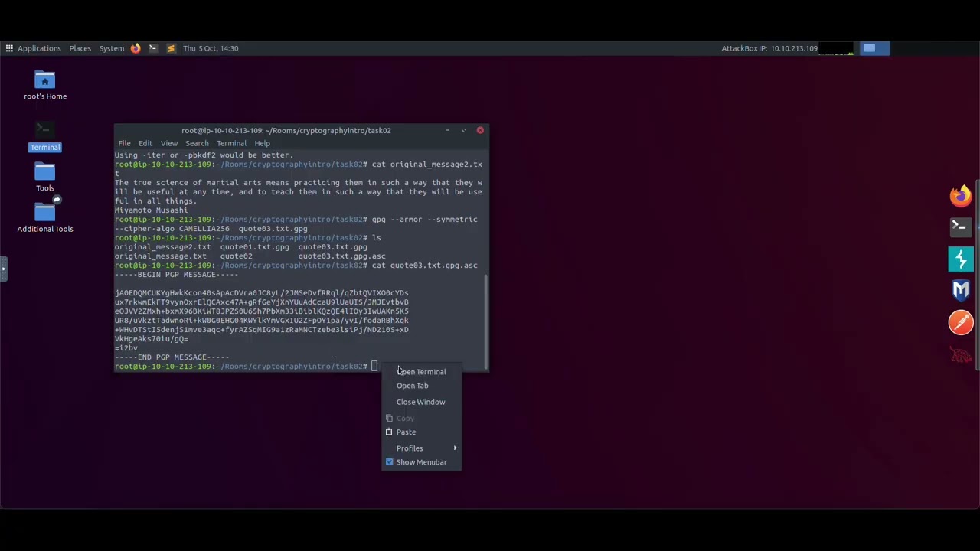Image resolution: width=980 pixels, height=551 pixels.
Task: Click the END PGP MESSAGE line
Action: [x=172, y=357]
